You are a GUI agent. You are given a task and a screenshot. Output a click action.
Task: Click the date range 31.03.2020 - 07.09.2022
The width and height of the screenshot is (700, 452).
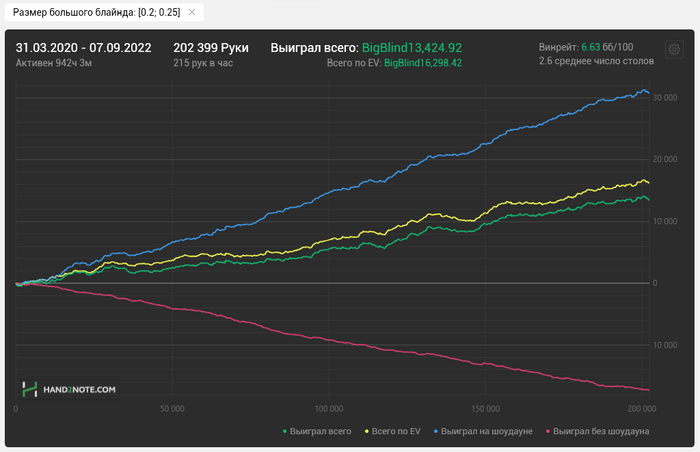[x=83, y=48]
